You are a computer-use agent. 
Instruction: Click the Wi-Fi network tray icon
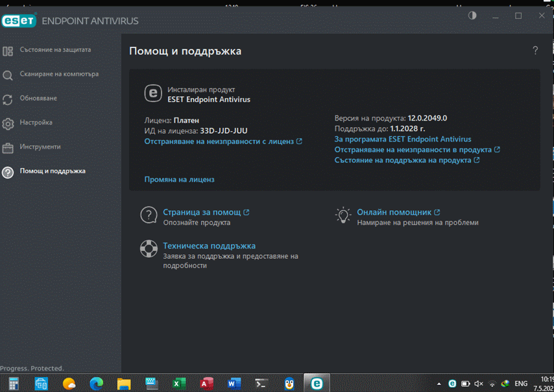coord(492,384)
